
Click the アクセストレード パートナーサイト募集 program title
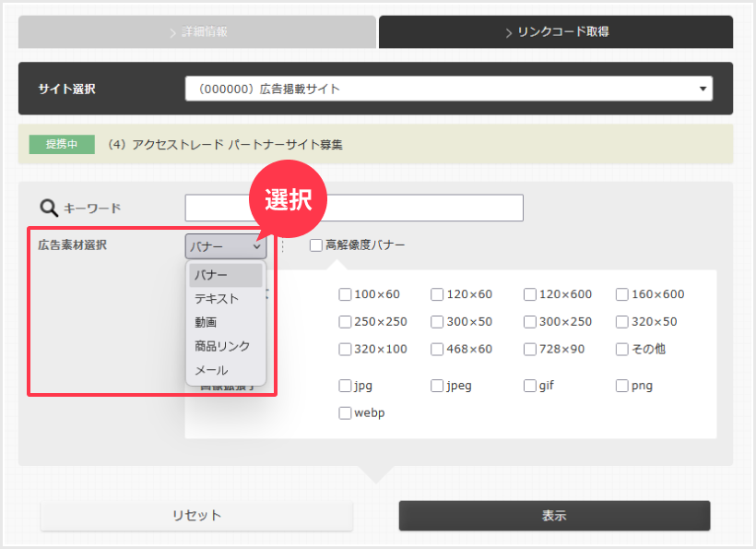pyautogui.click(x=237, y=145)
